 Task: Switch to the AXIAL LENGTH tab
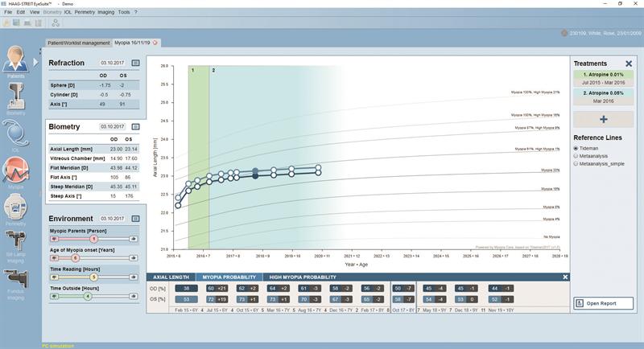point(171,277)
